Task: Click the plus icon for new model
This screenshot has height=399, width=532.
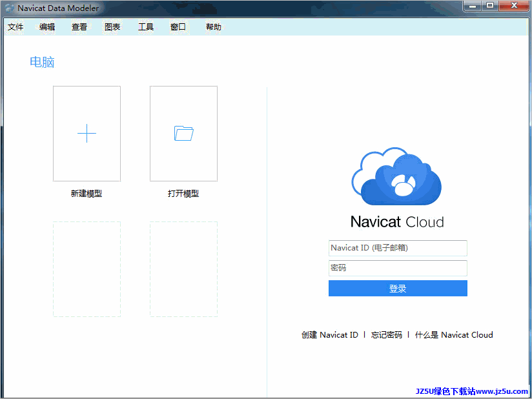Action: 87,134
